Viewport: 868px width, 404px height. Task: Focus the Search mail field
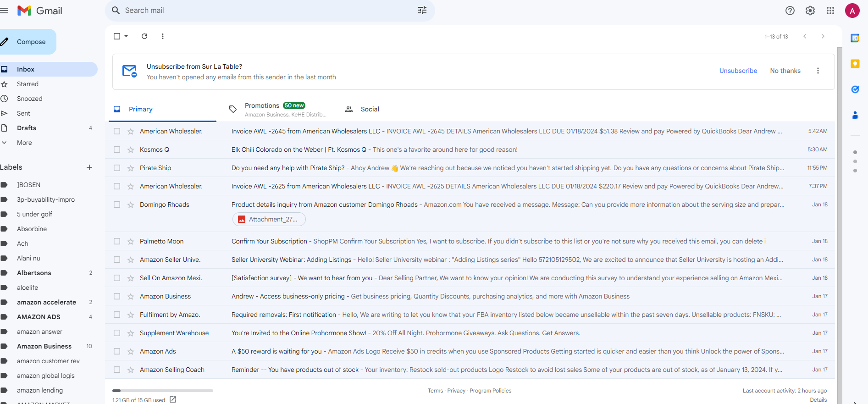click(x=270, y=11)
